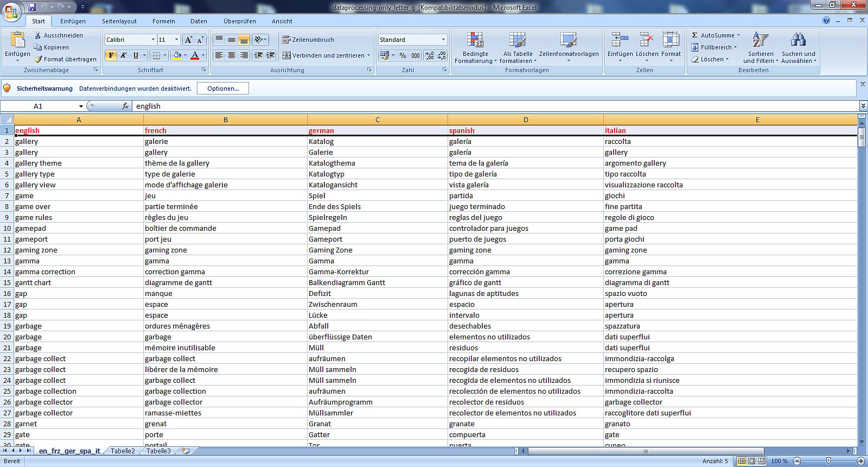Open the Format cells menu
The image size is (868, 467).
[x=671, y=47]
